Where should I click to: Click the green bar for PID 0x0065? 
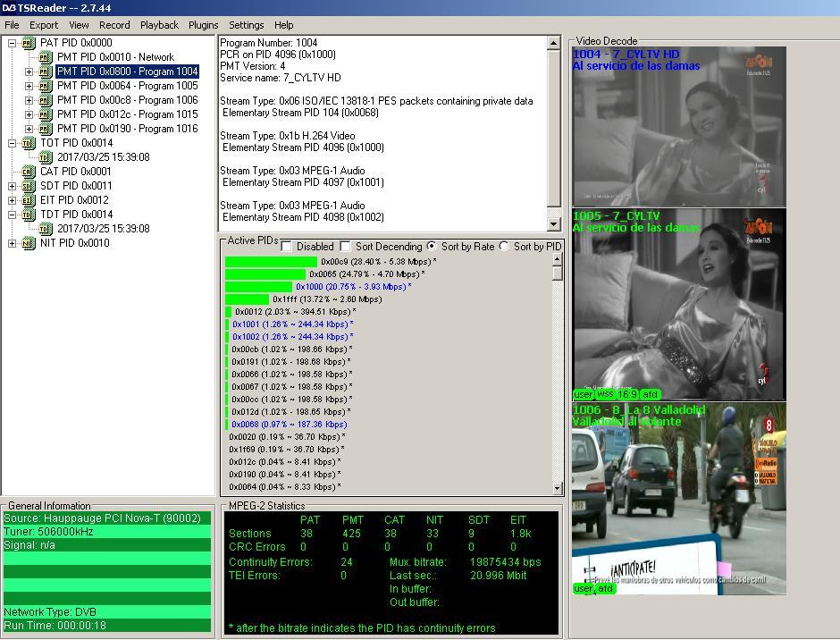[x=265, y=274]
